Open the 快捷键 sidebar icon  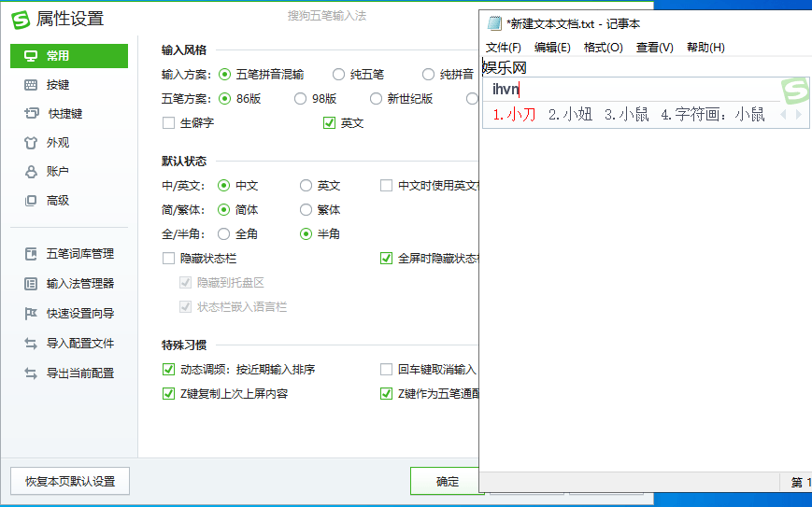tap(31, 114)
